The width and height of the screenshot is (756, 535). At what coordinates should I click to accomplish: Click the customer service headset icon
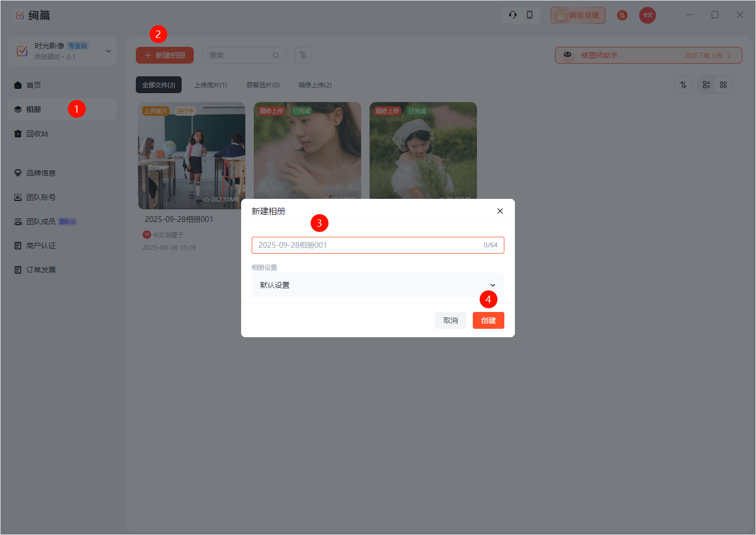(512, 15)
